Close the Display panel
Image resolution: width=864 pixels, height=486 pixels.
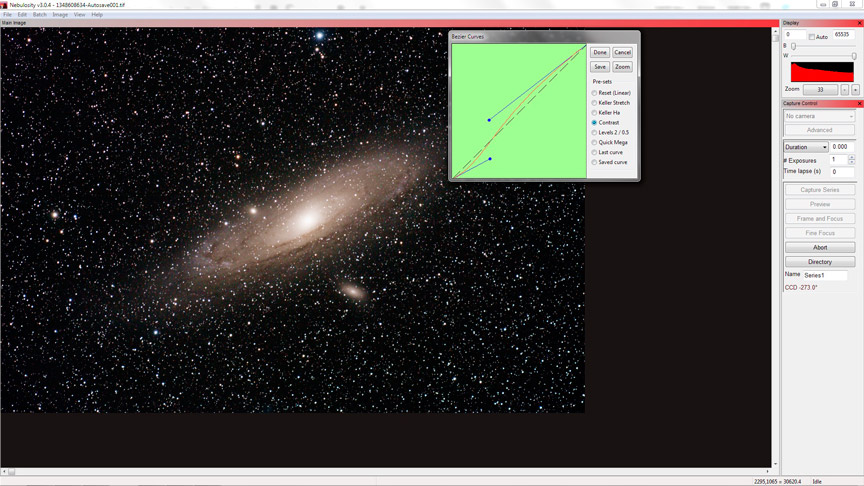click(x=859, y=22)
